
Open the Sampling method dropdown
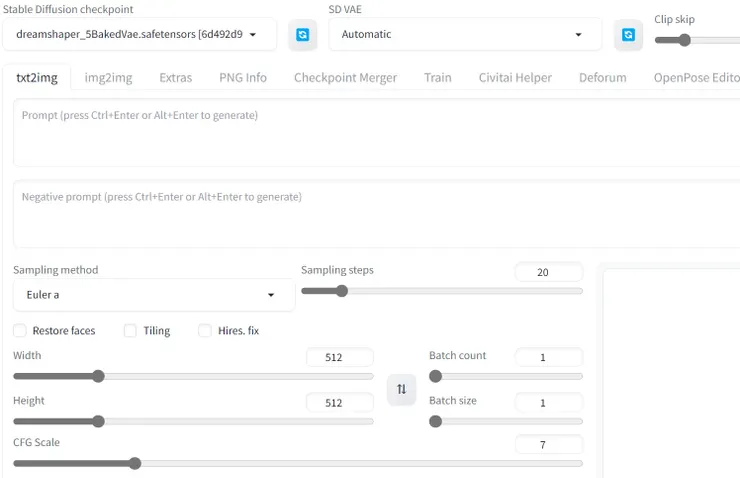coord(154,295)
